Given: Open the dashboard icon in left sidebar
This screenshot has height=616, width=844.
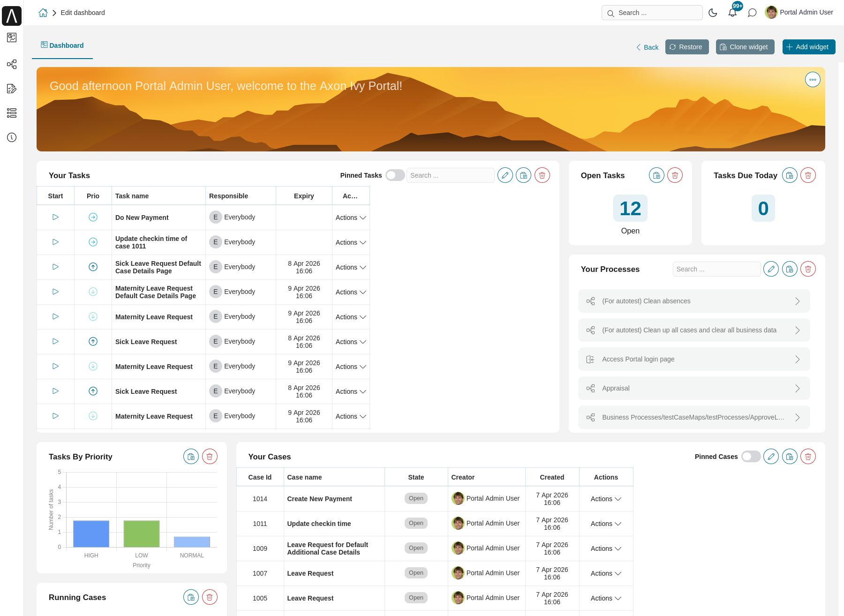Looking at the screenshot, I should [x=12, y=38].
